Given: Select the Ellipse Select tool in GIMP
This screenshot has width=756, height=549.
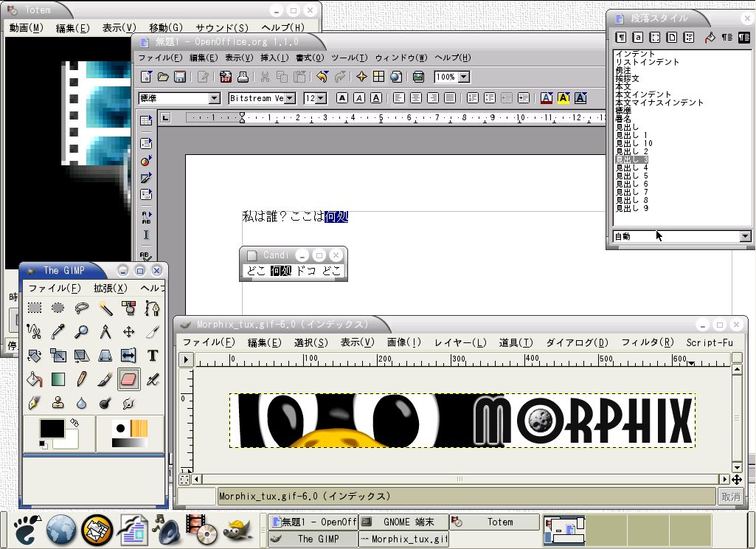Looking at the screenshot, I should pyautogui.click(x=58, y=308).
